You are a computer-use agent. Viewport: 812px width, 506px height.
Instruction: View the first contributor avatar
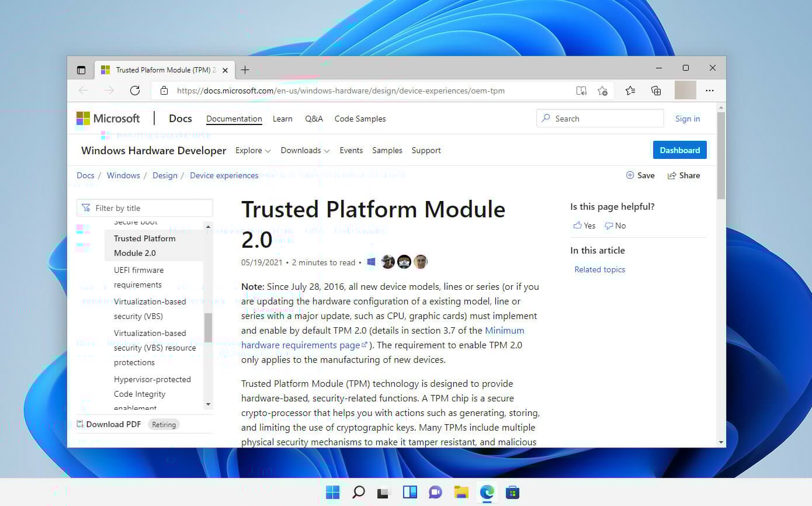click(388, 262)
